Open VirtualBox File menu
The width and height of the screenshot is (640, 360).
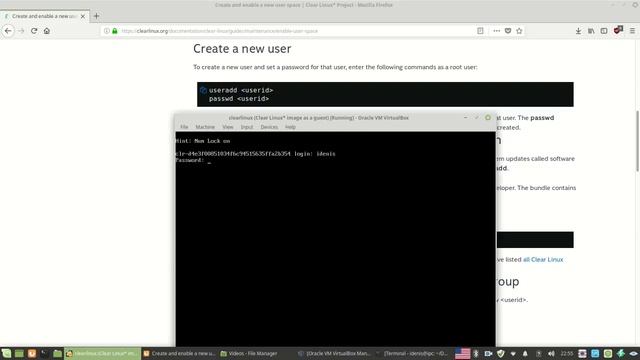184,127
